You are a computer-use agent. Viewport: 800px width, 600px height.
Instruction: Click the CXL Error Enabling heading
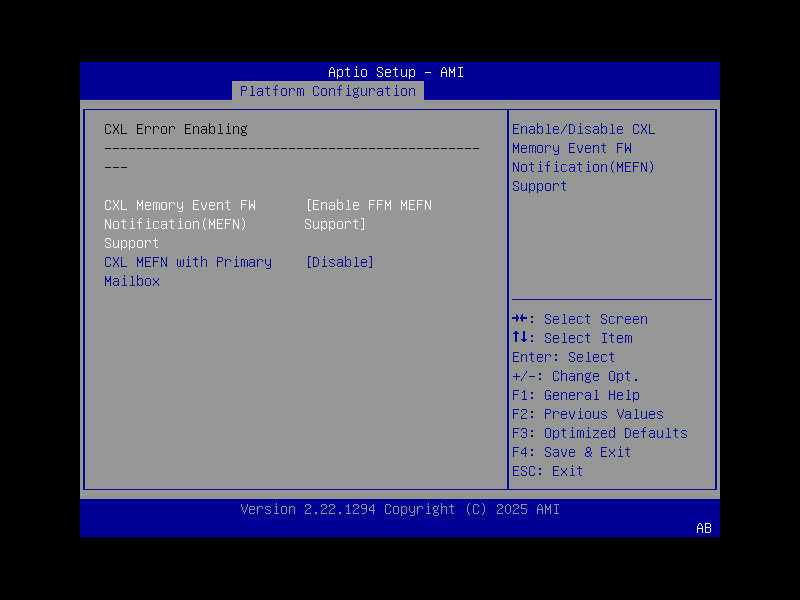tap(176, 129)
